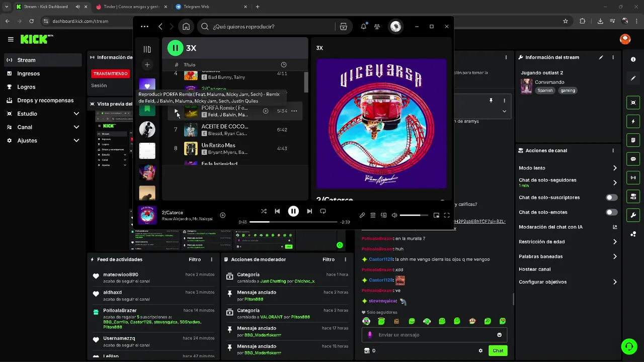Image resolution: width=644 pixels, height=362 pixels.
Task: Open Kick hamburger menu
Action: 11,39
